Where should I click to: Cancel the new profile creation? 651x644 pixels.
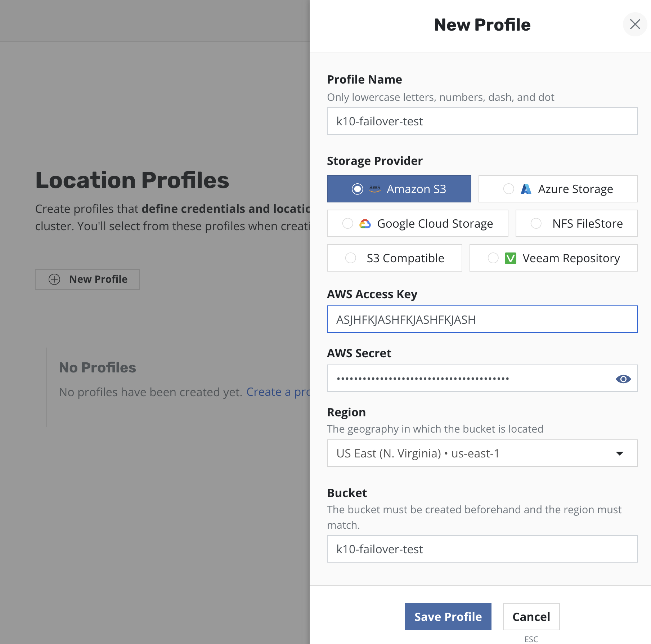point(531,617)
